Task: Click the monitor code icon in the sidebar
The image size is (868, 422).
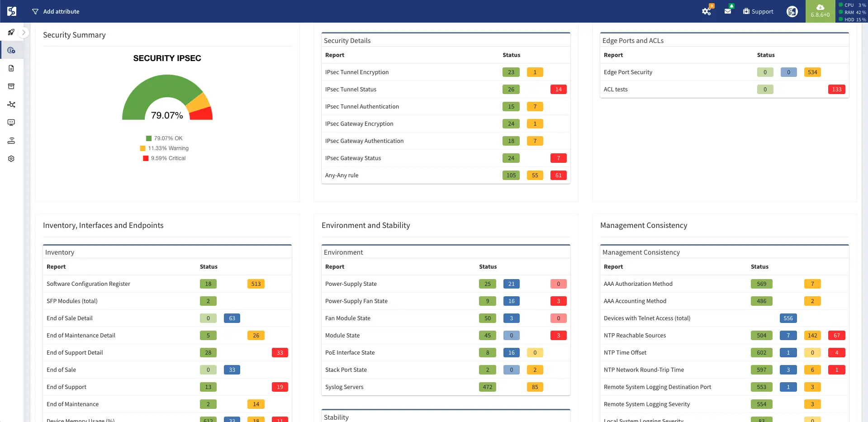Action: (11, 123)
